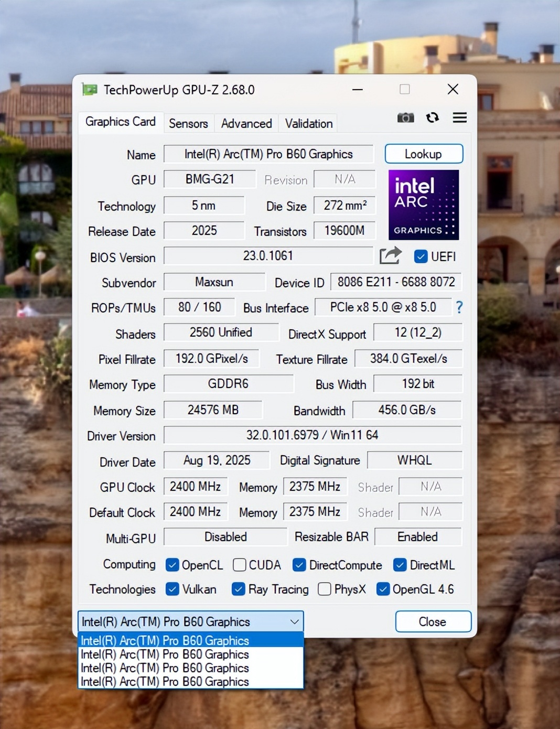Screen dimensions: 560x729
Task: Click the Bandwidth value 456.0 GB/s
Action: pyautogui.click(x=407, y=410)
